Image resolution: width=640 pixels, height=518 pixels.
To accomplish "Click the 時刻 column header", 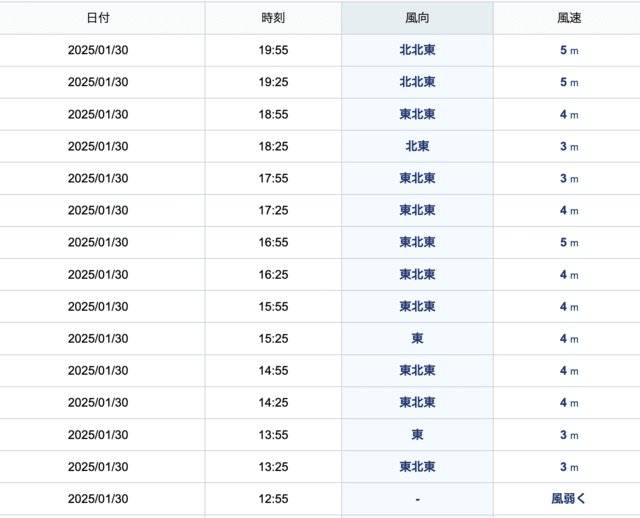I will point(273,18).
